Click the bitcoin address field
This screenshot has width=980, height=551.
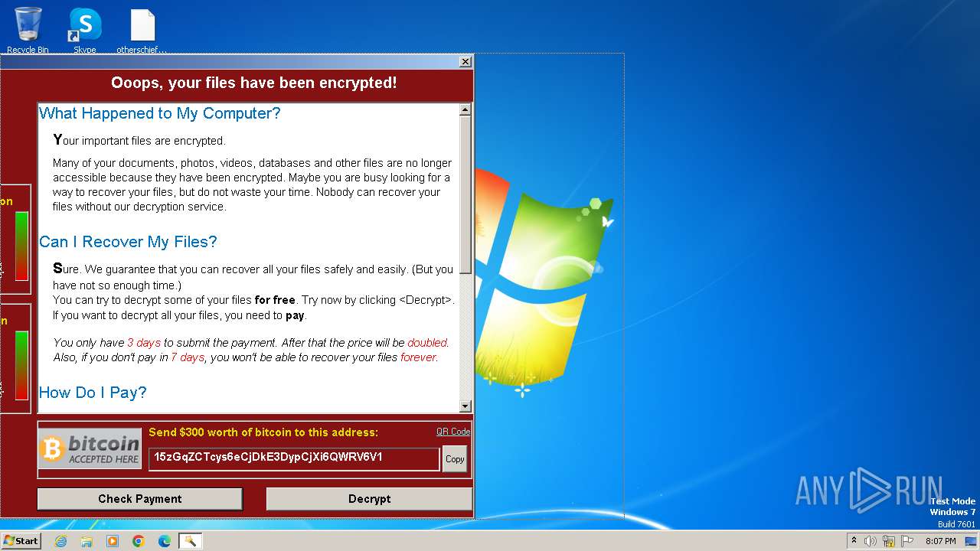click(x=294, y=458)
